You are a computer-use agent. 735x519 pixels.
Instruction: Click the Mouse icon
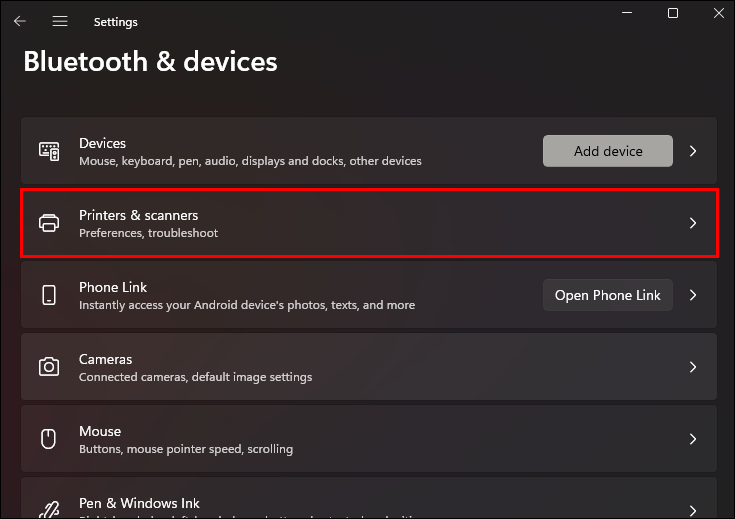[x=49, y=439]
